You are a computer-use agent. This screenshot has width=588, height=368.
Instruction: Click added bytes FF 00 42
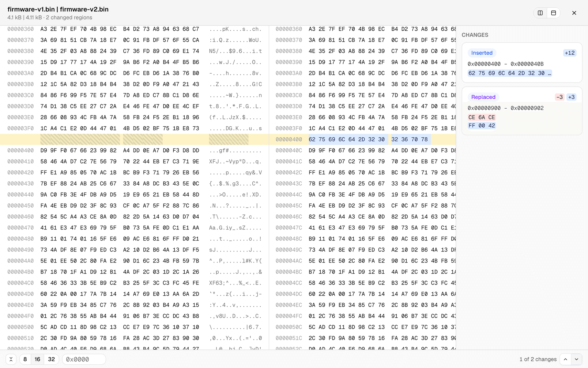(482, 125)
